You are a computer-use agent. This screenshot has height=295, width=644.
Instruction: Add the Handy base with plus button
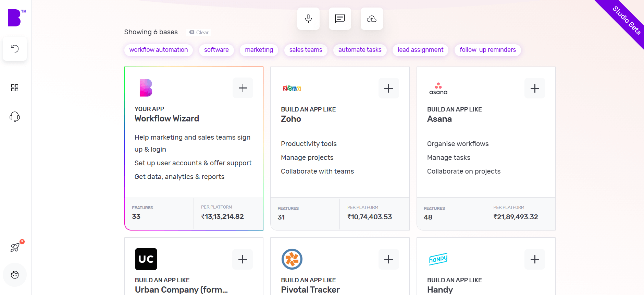tap(535, 259)
